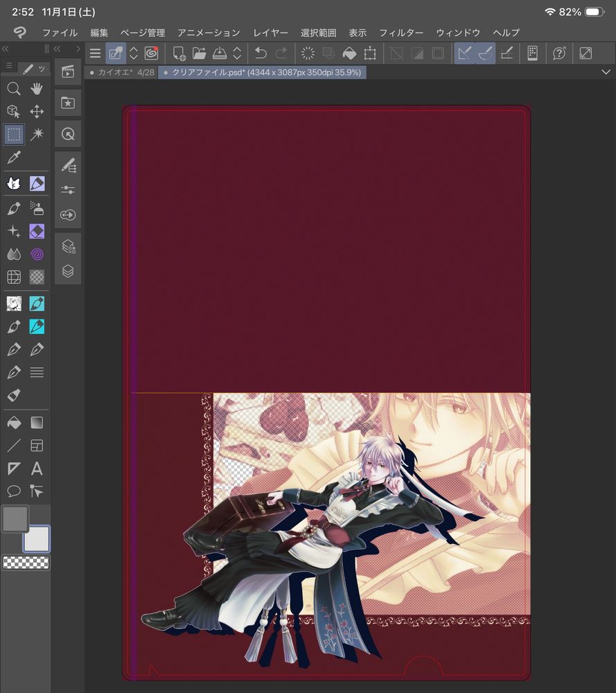This screenshot has height=693, width=616.
Task: Select the Airbrush spray tool
Action: [37, 208]
